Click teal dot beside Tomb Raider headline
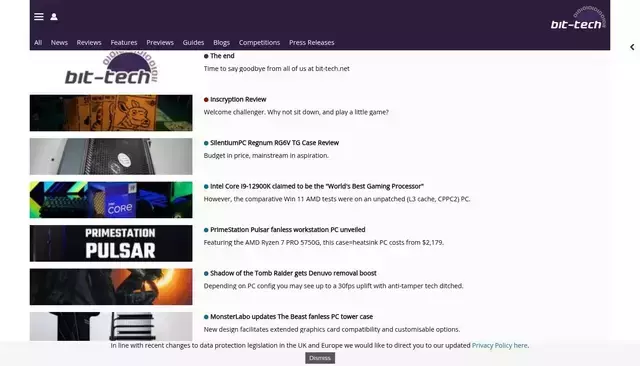Viewport: 640px width, 366px height. pos(206,273)
